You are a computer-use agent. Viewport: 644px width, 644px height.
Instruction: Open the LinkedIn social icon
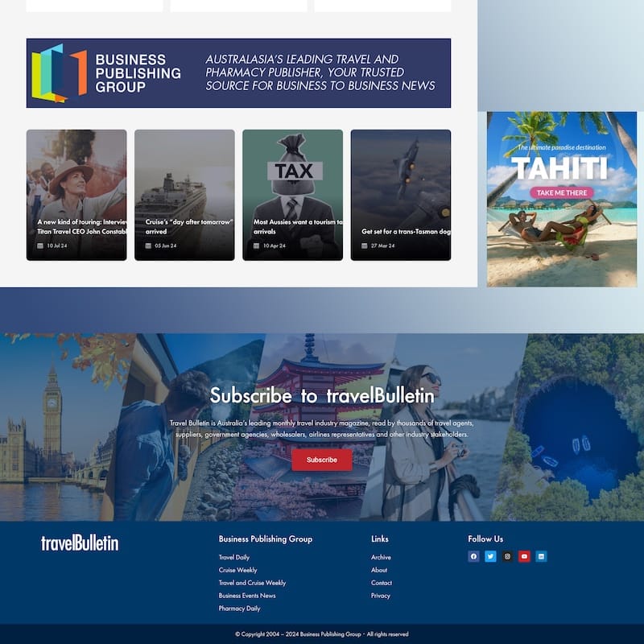point(541,556)
